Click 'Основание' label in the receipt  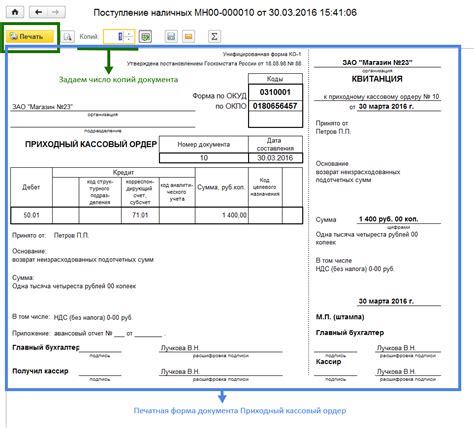[332, 164]
